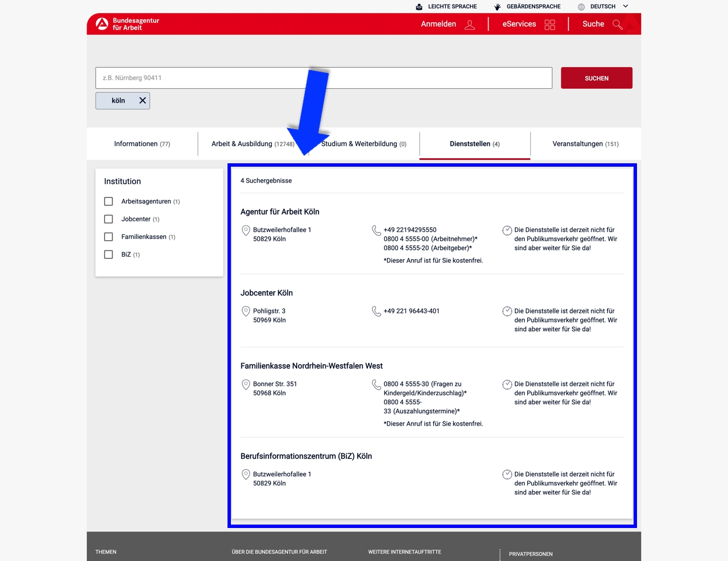The height and width of the screenshot is (561, 728).
Task: Click the Anmelden user profile icon
Action: (470, 24)
